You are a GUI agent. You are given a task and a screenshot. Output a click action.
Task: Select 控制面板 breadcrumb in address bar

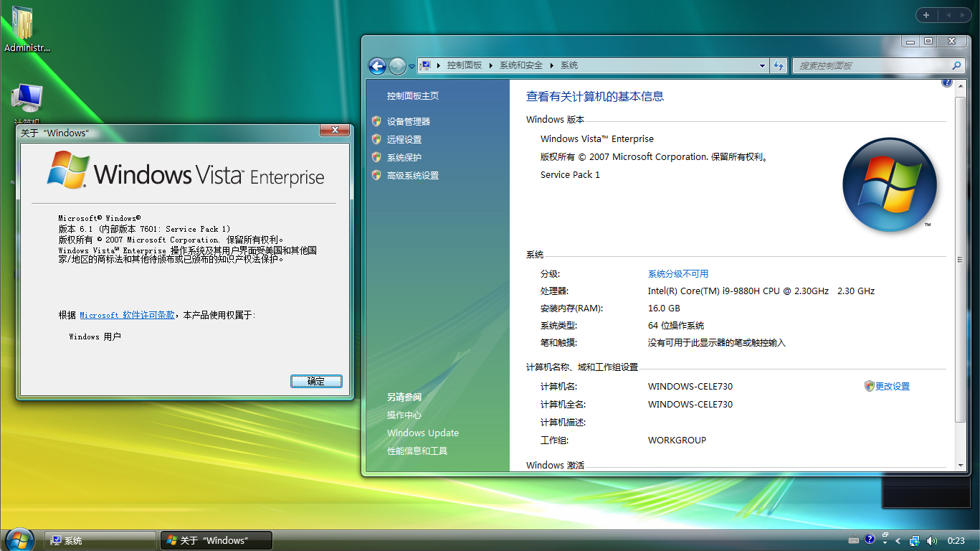(465, 65)
